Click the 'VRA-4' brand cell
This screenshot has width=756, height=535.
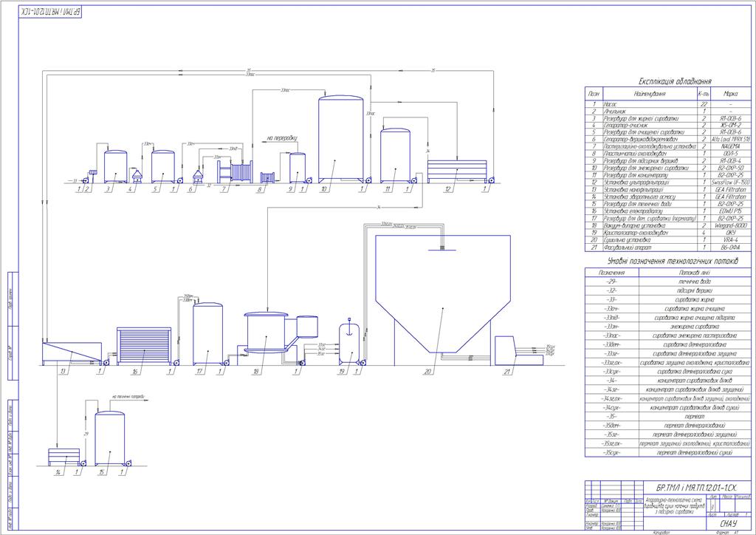tap(730, 239)
